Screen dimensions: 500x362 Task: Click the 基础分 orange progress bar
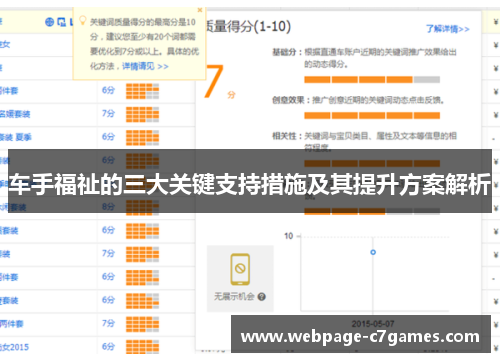[x=372, y=80]
